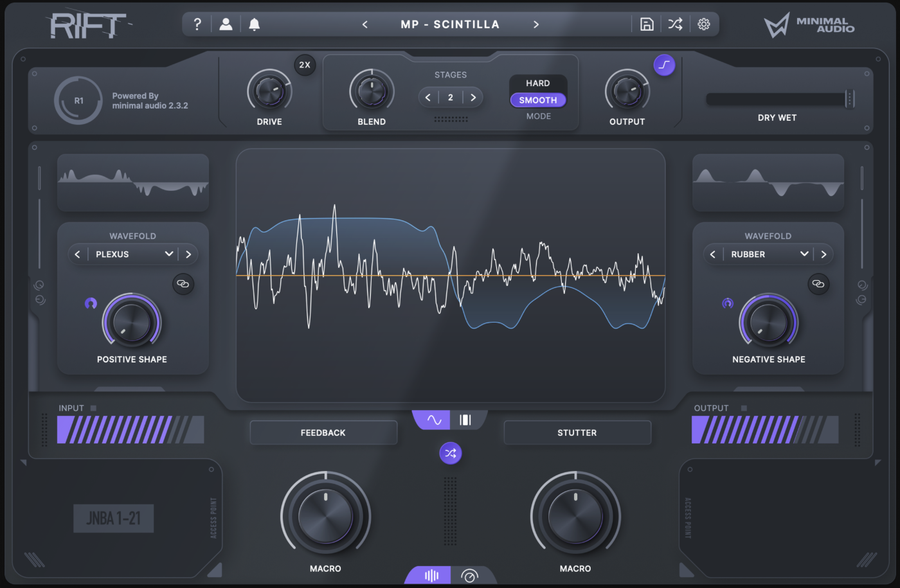Go to next preset after MP - SCINTILLA
Screen dimensions: 900x588
point(536,24)
